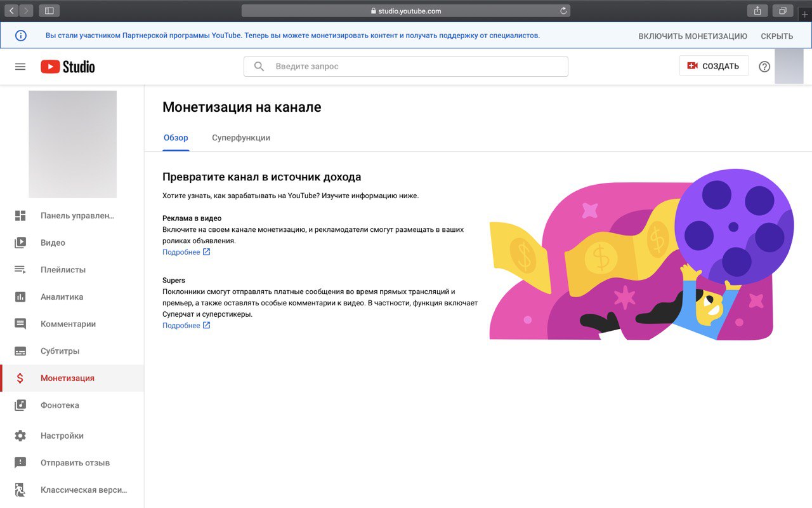The height and width of the screenshot is (508, 812).
Task: Click the Панель управления dashboard icon
Action: pos(20,216)
